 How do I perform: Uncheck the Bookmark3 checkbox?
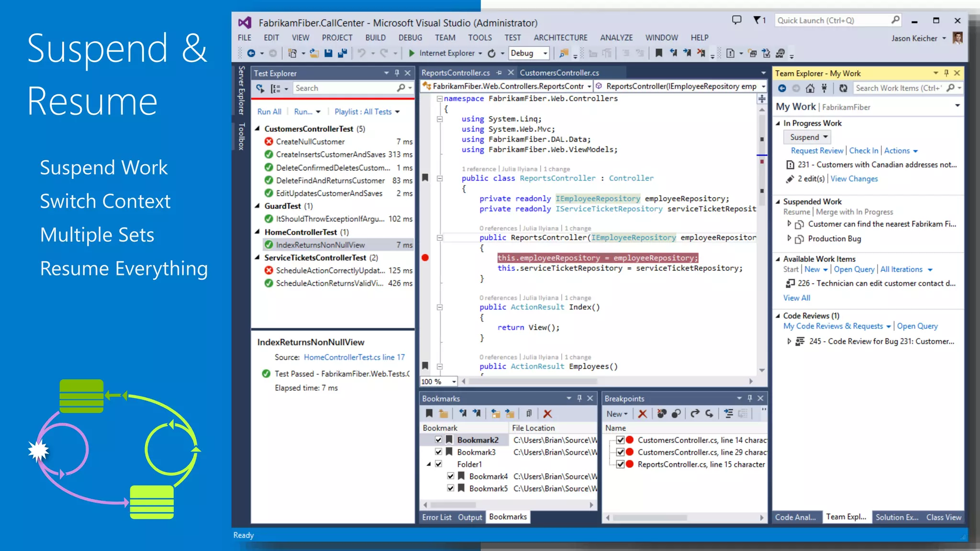(438, 452)
